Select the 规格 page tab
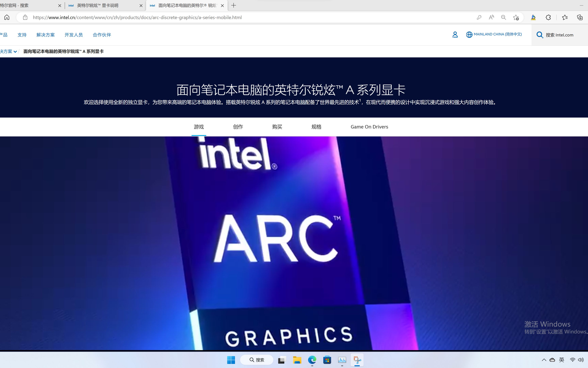The height and width of the screenshot is (368, 588). point(316,127)
